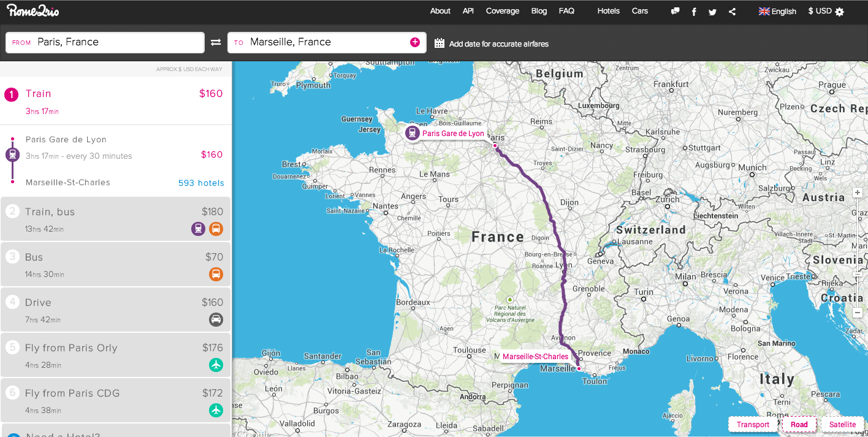This screenshot has height=437, width=868.
Task: Zoom in on the map
Action: coord(858,194)
